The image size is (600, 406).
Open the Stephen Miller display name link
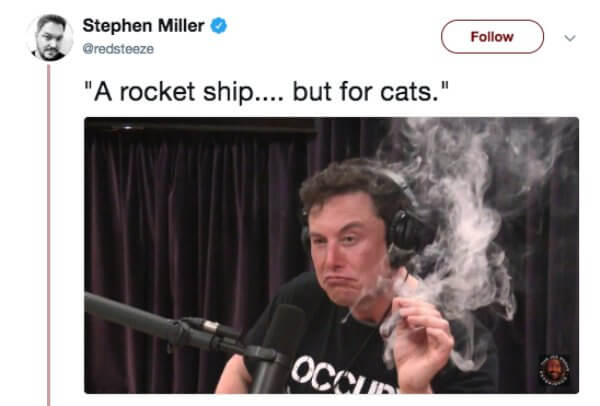point(143,26)
